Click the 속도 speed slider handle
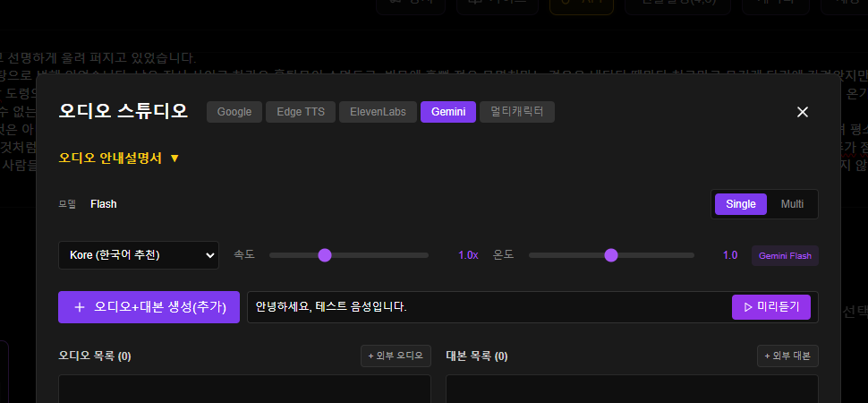The width and height of the screenshot is (868, 403). click(325, 255)
